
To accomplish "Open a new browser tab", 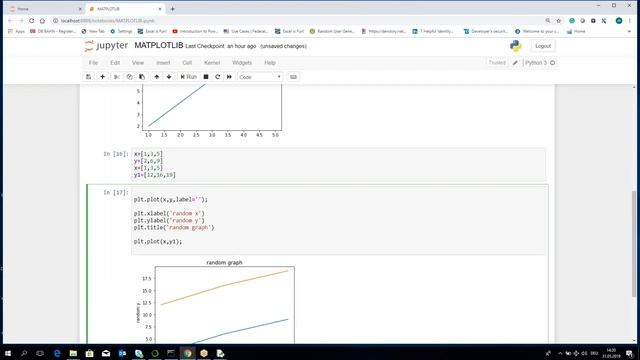I will point(172,9).
